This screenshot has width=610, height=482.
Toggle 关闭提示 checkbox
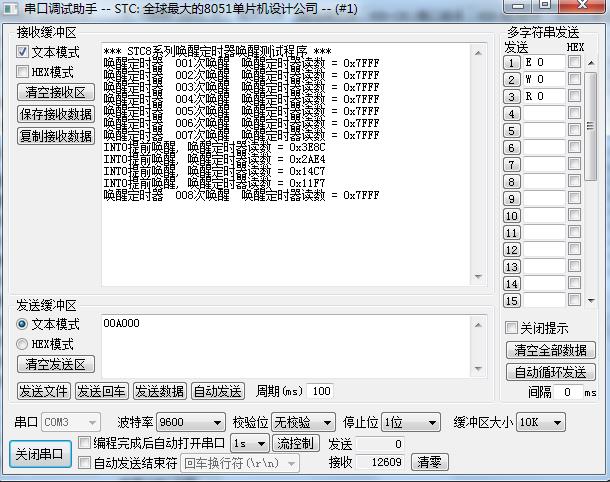511,328
